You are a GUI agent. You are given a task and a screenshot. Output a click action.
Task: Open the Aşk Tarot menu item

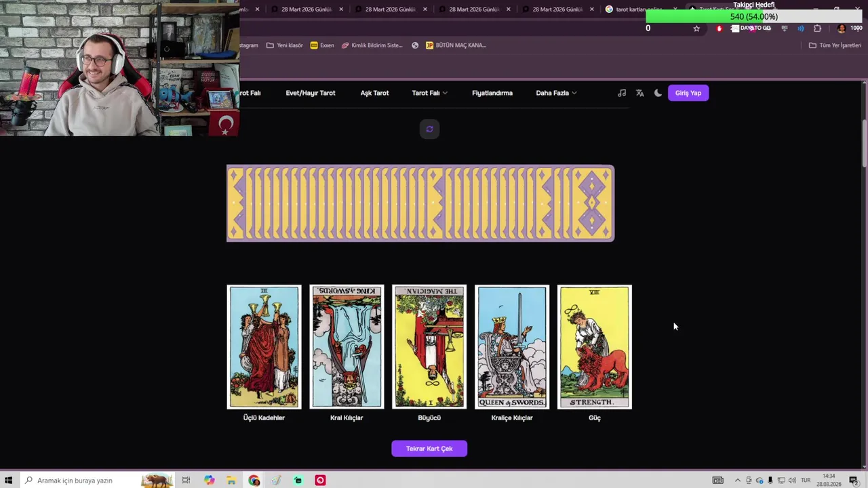coord(374,93)
